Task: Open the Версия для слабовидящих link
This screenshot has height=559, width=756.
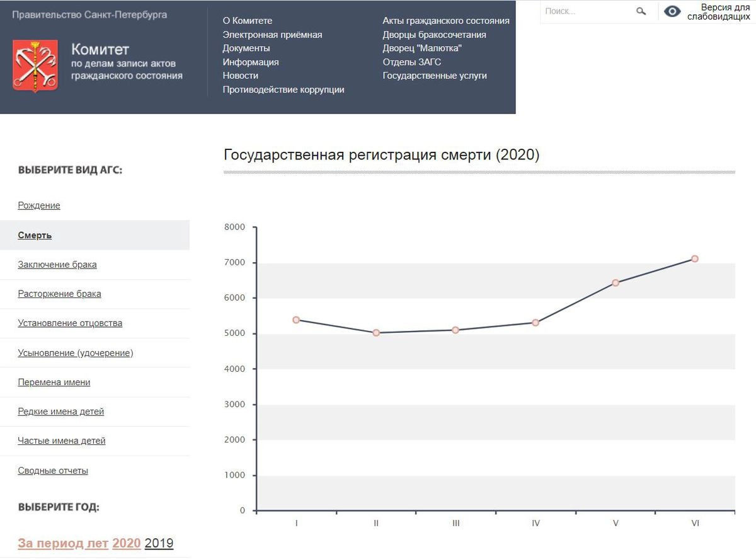Action: pos(718,12)
